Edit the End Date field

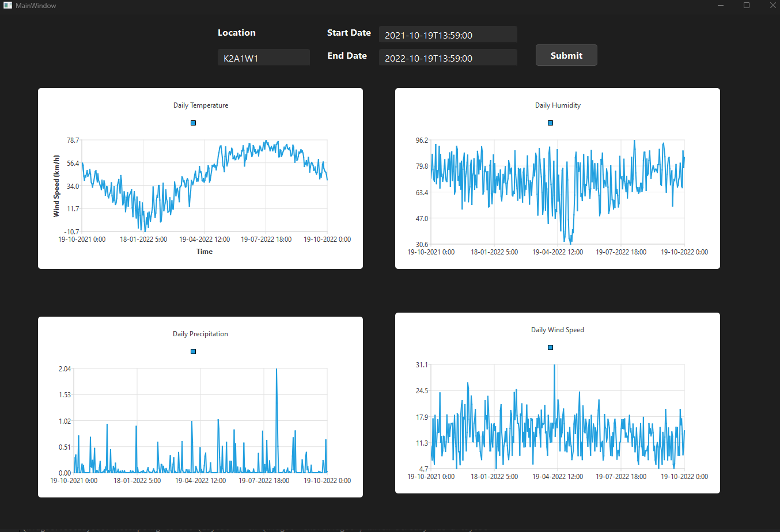click(448, 58)
